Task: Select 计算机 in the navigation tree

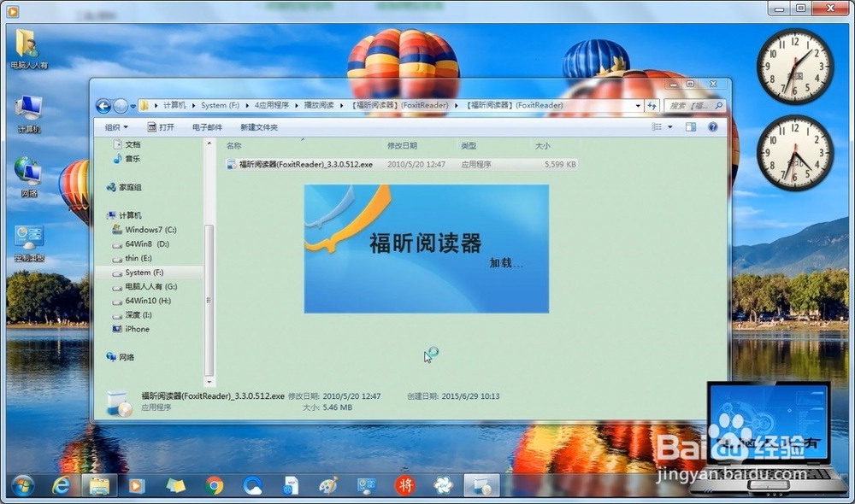Action: coord(124,215)
